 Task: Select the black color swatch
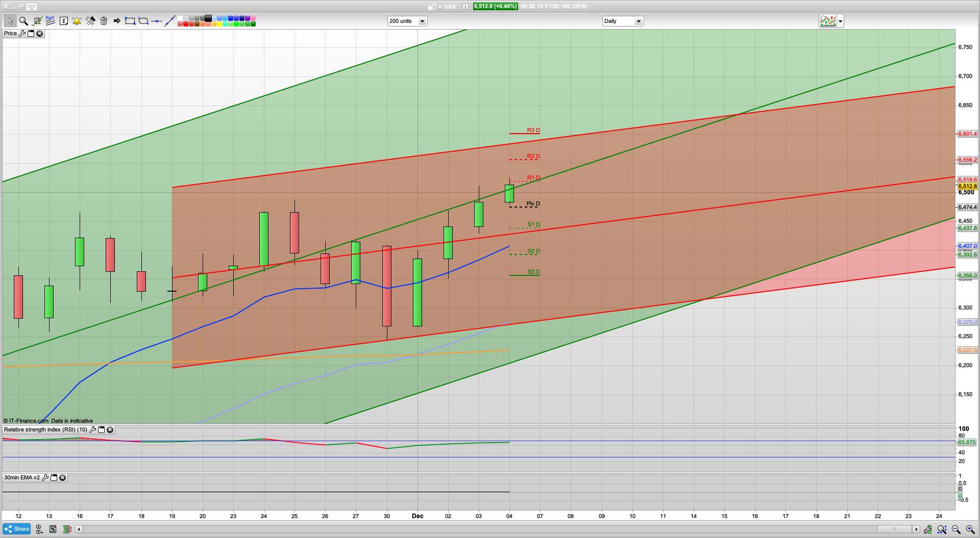pyautogui.click(x=208, y=17)
